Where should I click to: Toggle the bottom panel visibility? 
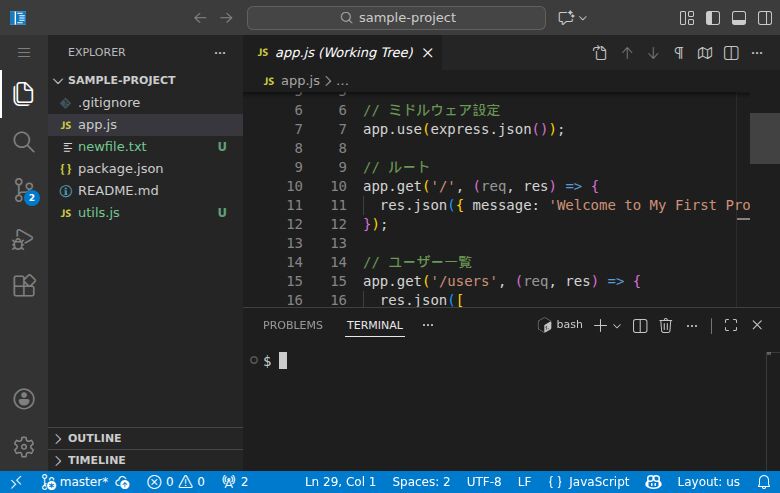739,18
